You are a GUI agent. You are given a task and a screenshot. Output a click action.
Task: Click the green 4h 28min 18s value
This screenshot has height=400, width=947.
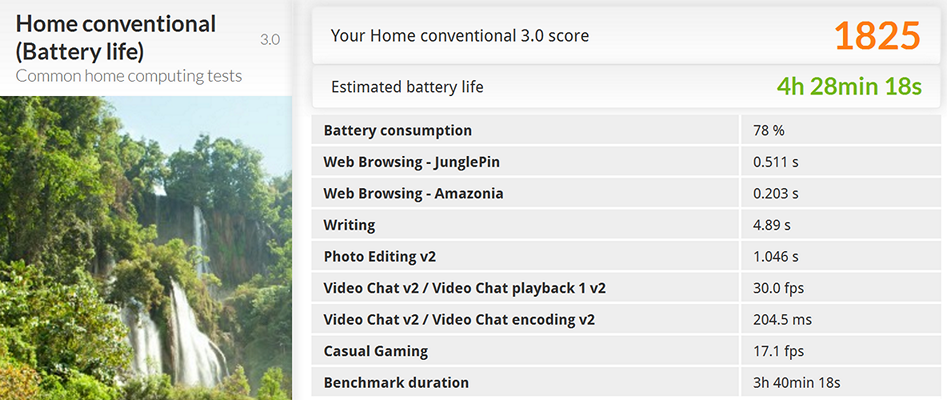[848, 87]
